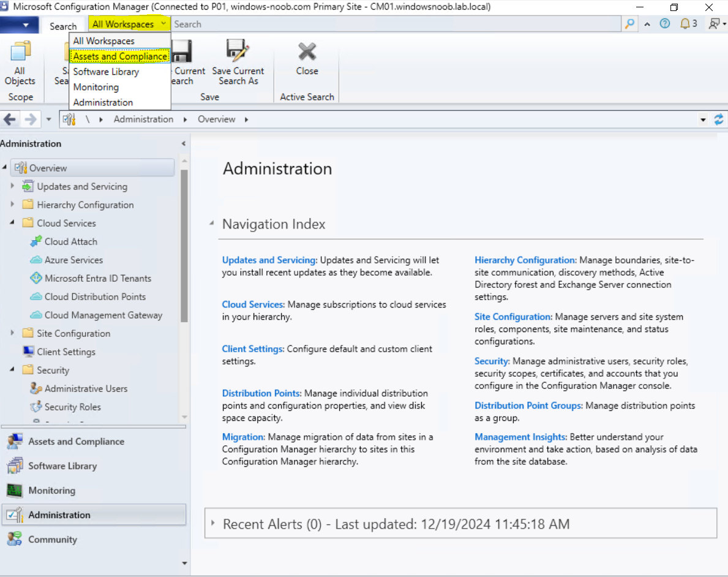The image size is (728, 577).
Task: Click the feedback icon in the title ribbon
Action: click(714, 24)
